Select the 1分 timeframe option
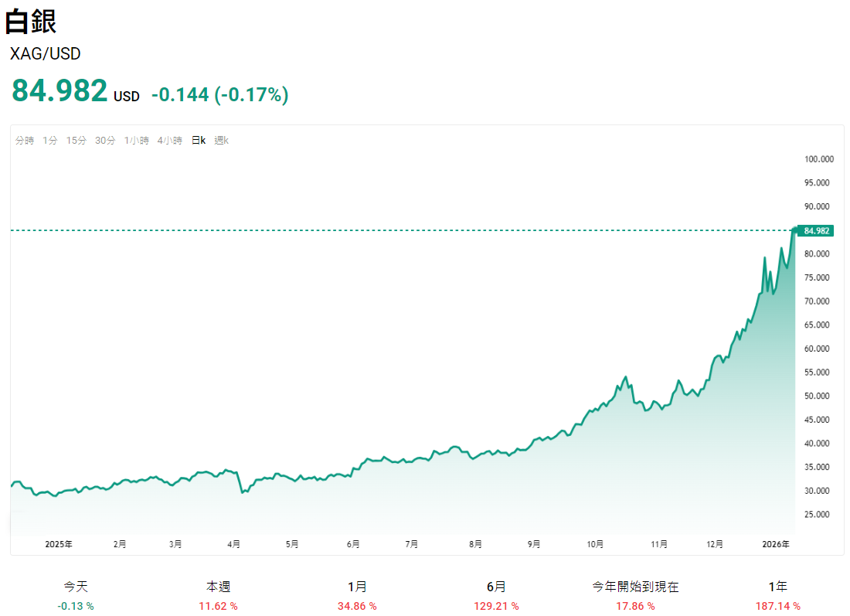This screenshot has height=616, width=850. [x=49, y=141]
